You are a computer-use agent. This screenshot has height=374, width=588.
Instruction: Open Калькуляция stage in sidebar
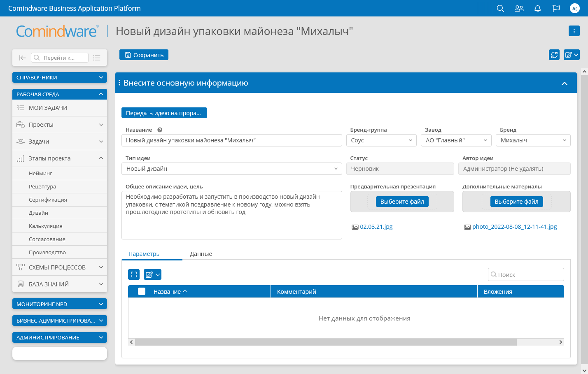click(x=60, y=226)
